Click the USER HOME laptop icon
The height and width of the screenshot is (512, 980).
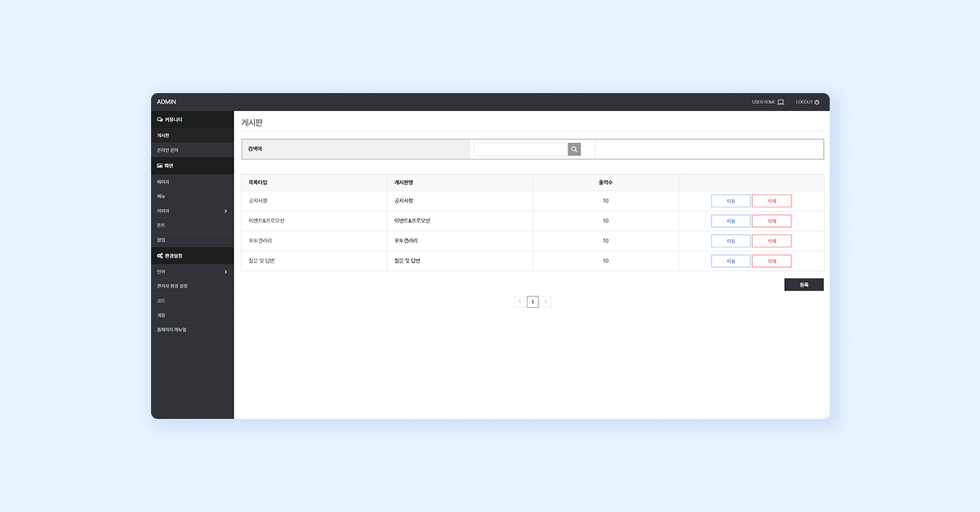pos(781,102)
